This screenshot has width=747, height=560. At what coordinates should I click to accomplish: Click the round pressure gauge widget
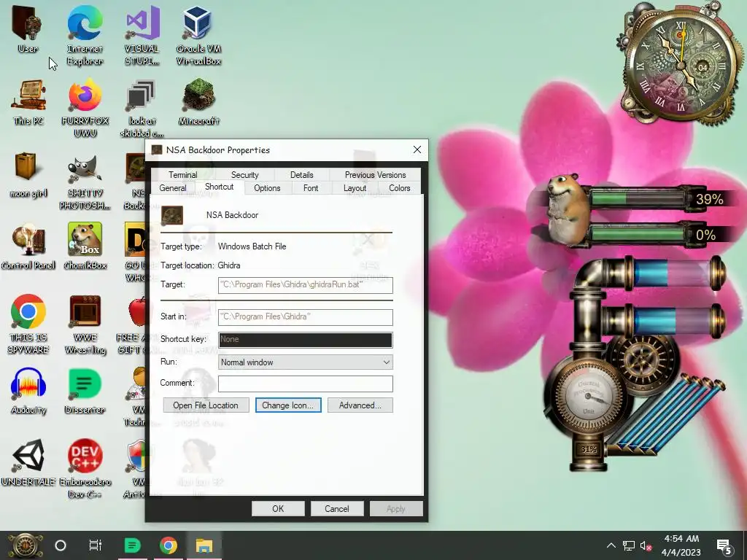(589, 396)
